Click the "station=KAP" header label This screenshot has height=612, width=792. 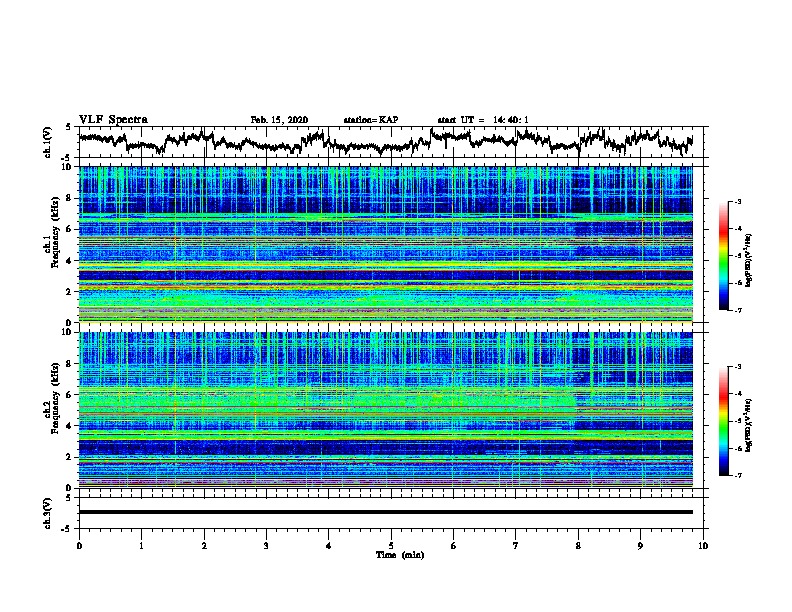pos(371,120)
